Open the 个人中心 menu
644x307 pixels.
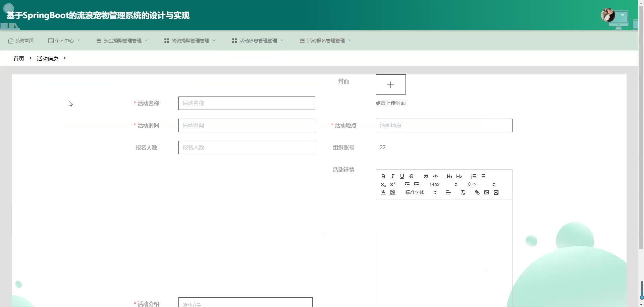pos(64,41)
